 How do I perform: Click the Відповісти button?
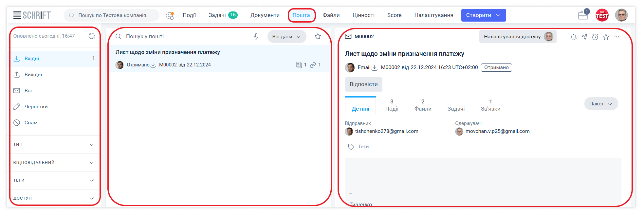(363, 84)
